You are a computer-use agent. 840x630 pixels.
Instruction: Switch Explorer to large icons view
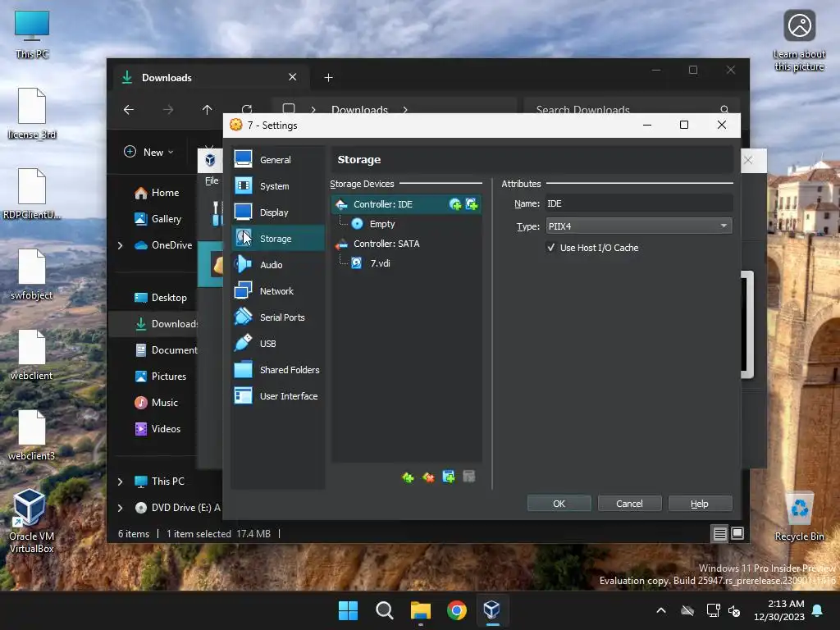pos(737,533)
